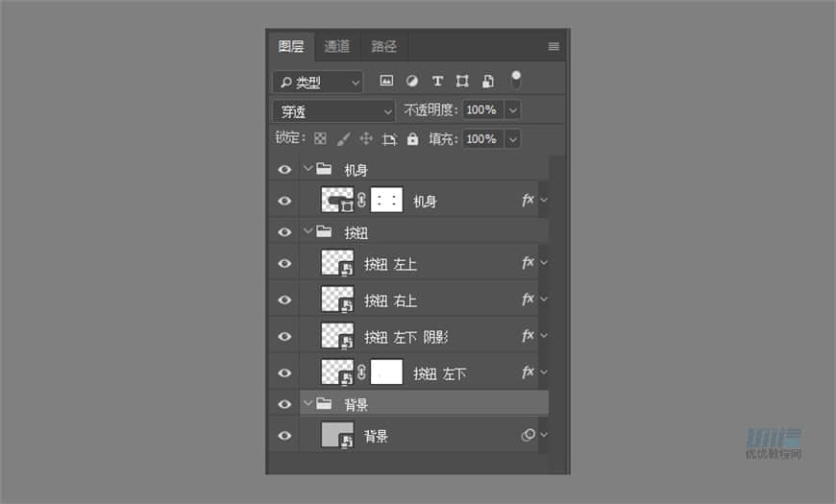
Task: Select the 机身 layer mask thumbnail
Action: (x=386, y=200)
